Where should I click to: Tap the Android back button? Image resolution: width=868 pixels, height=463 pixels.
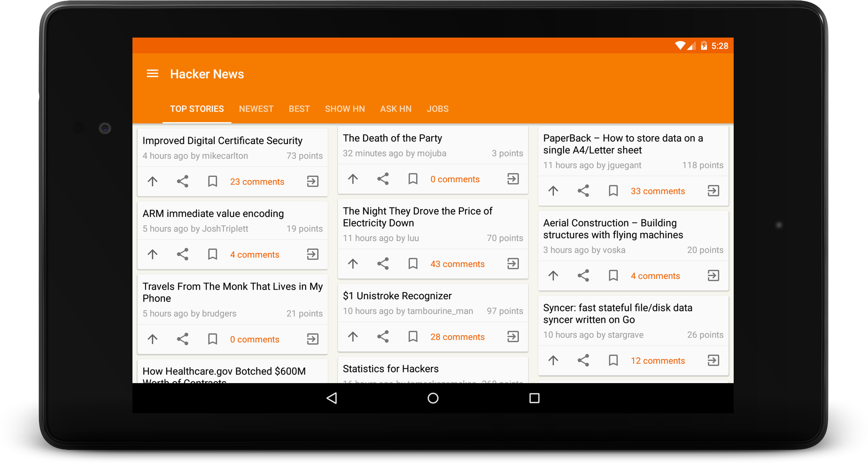(332, 398)
